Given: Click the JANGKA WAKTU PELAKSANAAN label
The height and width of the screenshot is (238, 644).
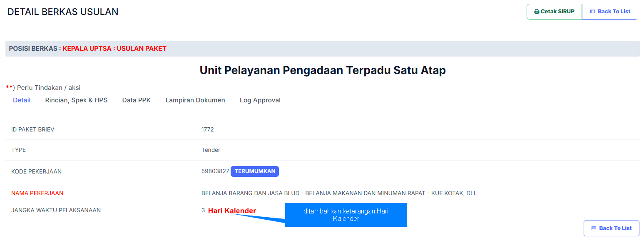Looking at the screenshot, I should coord(56,210).
